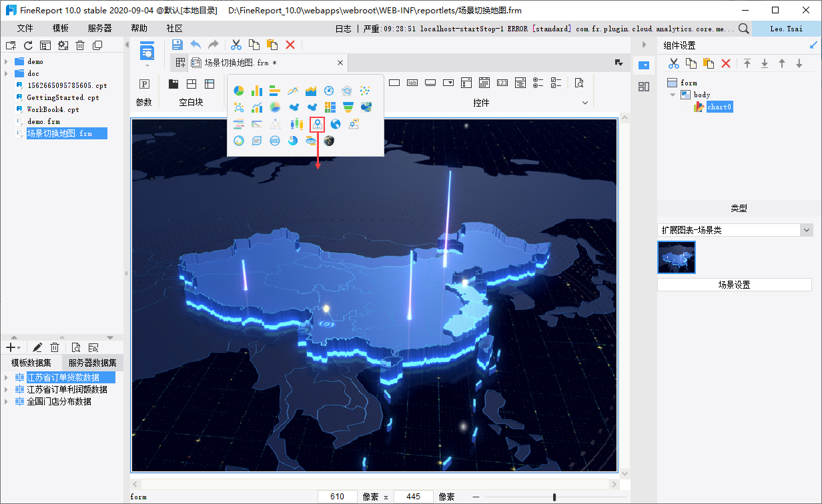Select the funnel chart icon
822x504 pixels.
(348, 107)
